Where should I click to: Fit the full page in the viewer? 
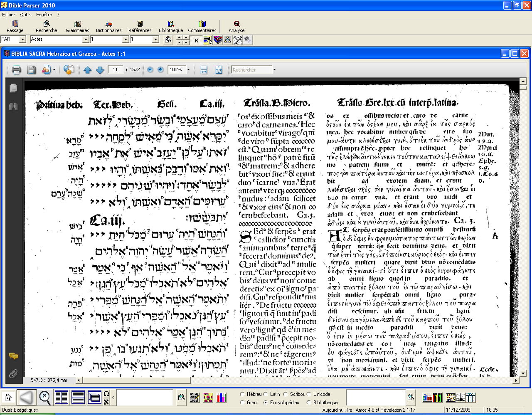coord(219,69)
